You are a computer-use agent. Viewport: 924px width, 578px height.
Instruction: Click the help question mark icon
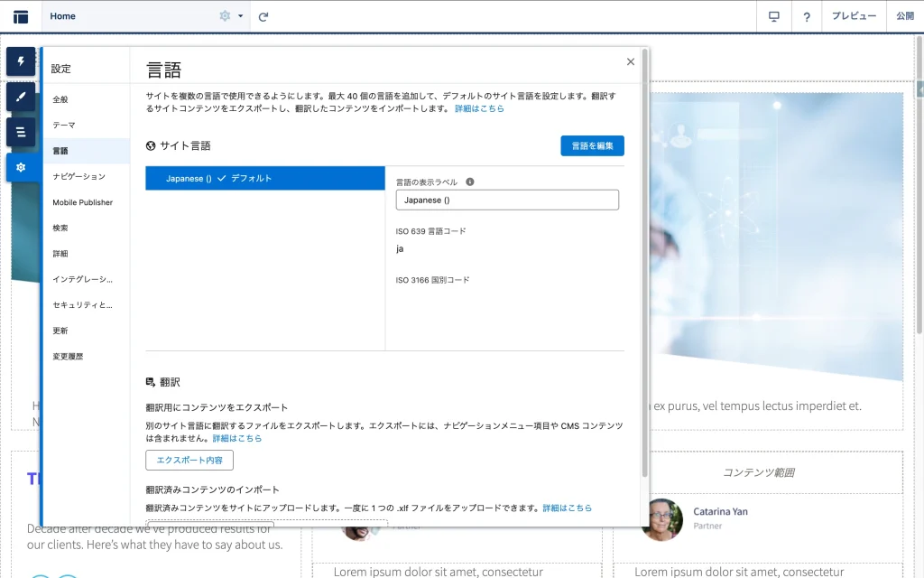tap(807, 16)
